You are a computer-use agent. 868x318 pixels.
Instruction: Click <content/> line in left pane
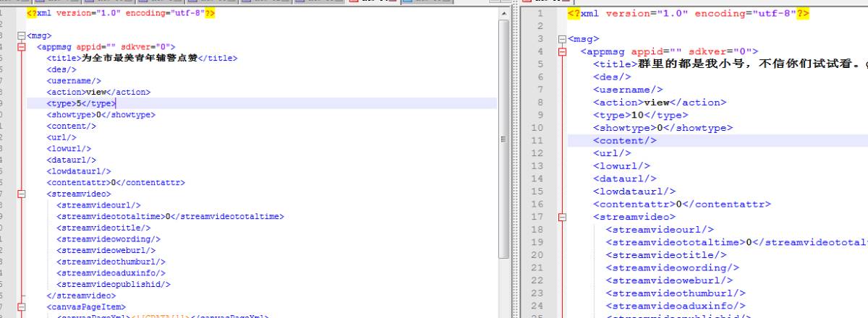pos(71,126)
